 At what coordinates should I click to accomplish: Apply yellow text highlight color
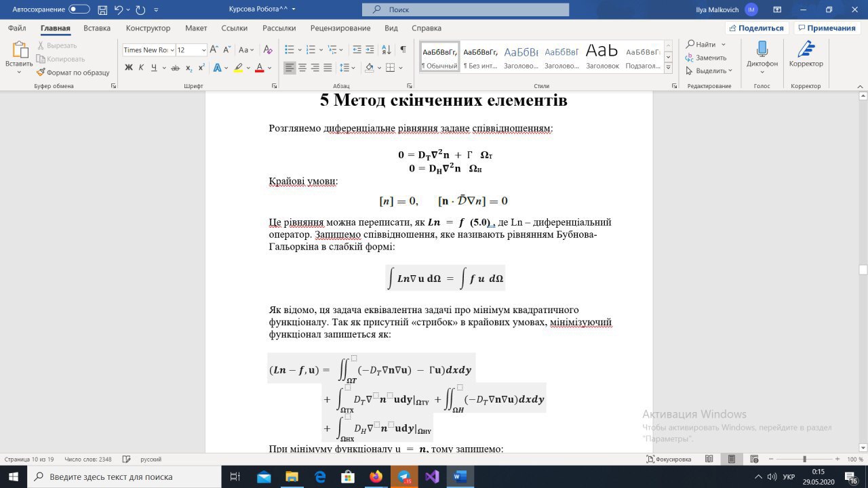(x=238, y=68)
